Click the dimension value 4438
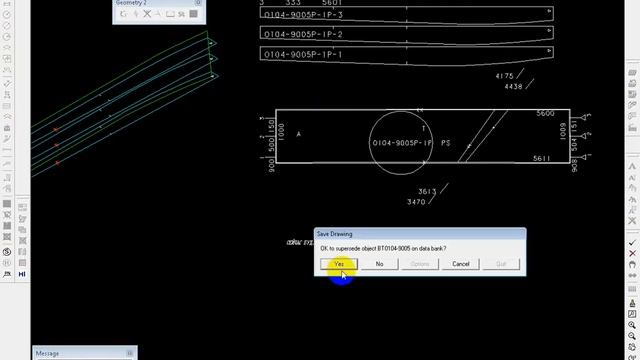The image size is (640, 360). click(513, 87)
